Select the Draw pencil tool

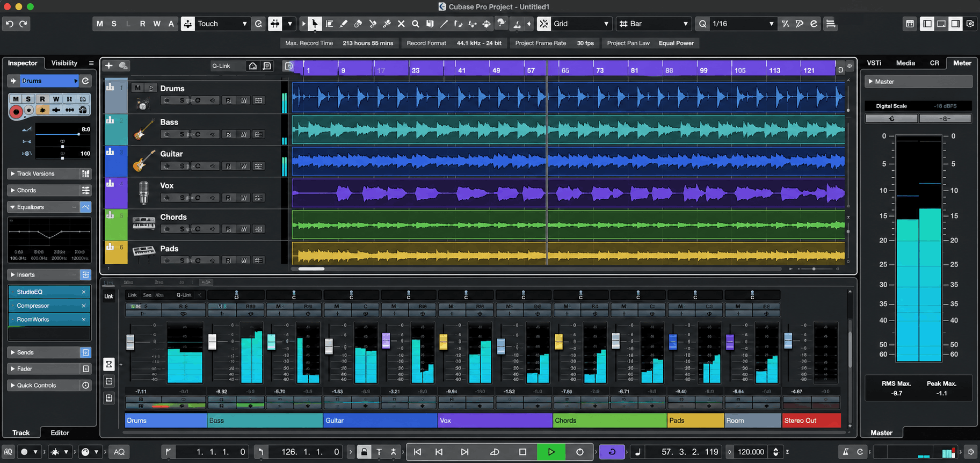[344, 24]
